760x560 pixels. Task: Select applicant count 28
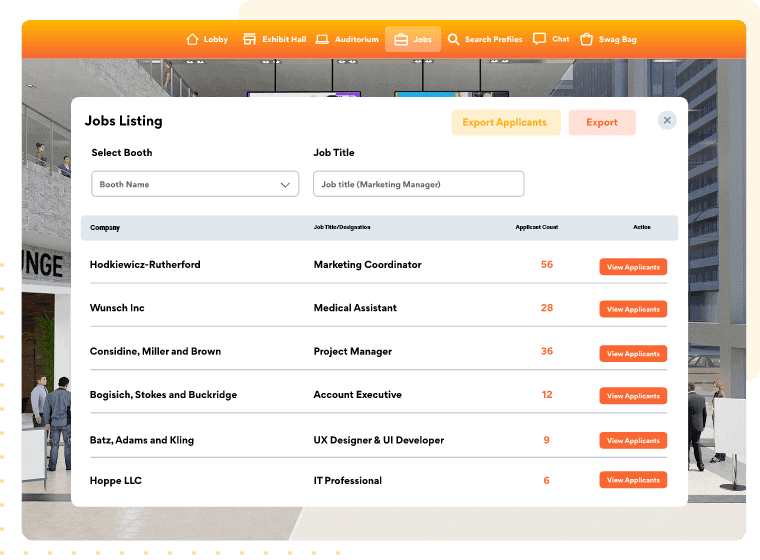coord(547,308)
